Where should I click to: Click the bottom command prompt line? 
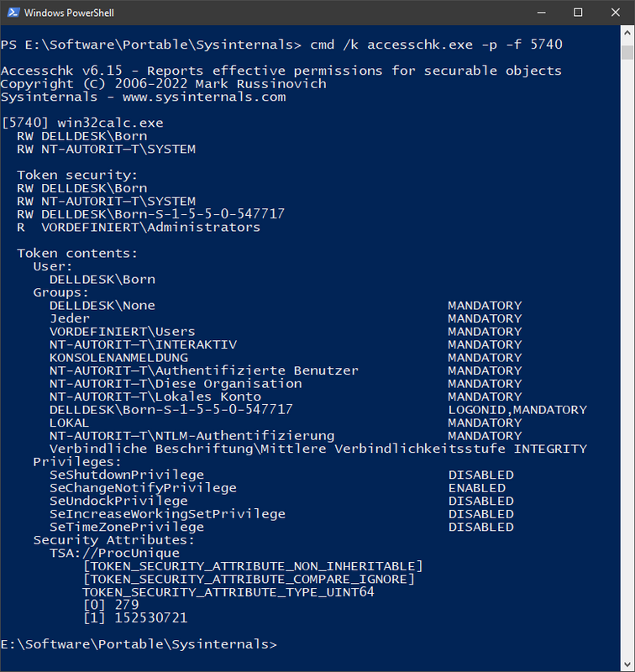pos(138,644)
